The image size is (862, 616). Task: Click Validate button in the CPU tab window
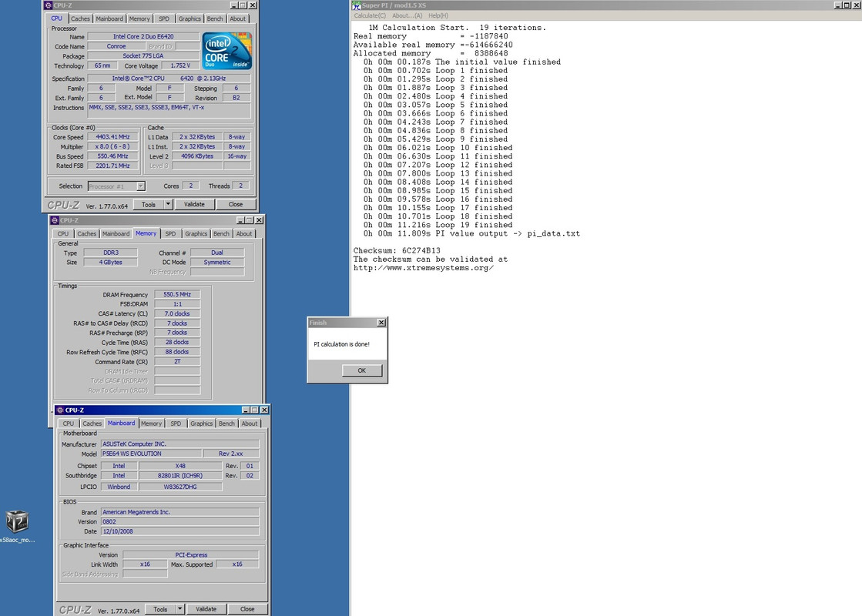point(194,204)
